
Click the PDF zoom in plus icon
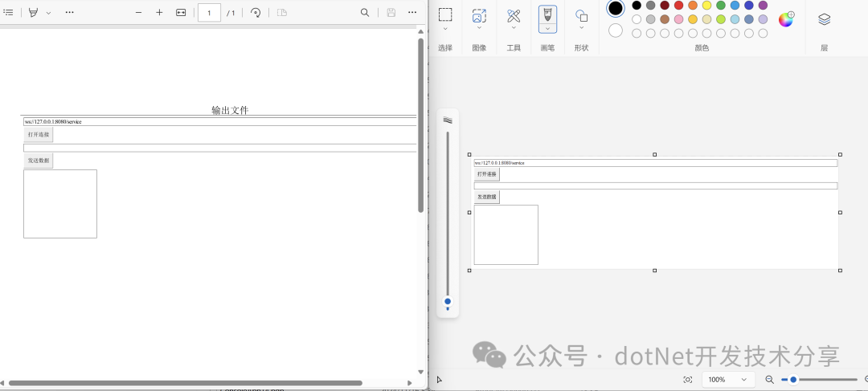159,13
